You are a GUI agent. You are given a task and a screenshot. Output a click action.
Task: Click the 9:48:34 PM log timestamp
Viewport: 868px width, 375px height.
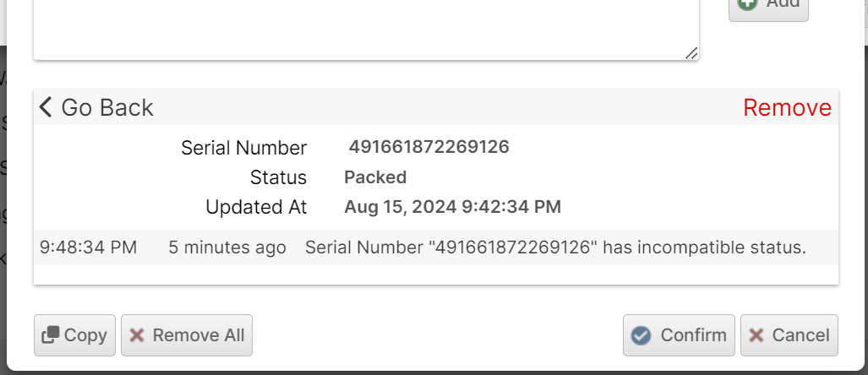(x=88, y=247)
